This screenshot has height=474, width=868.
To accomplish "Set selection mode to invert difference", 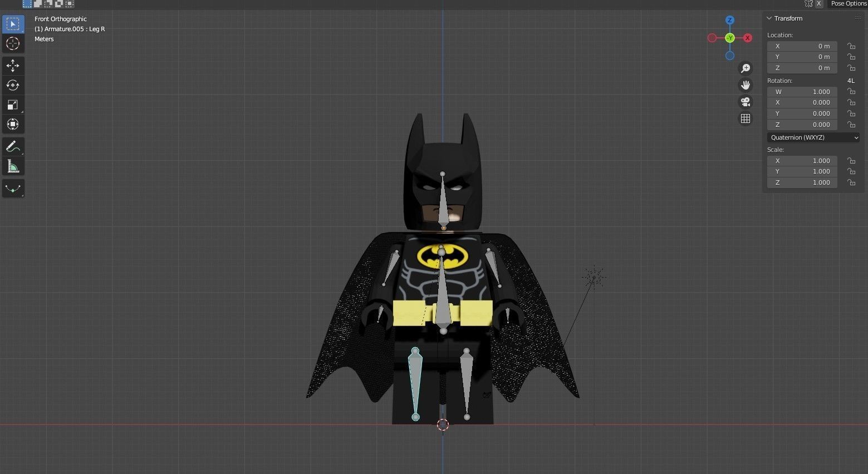I will (59, 4).
